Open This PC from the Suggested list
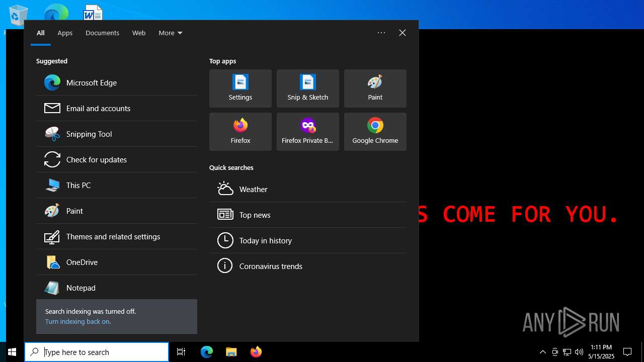Screen dimensions: 644x362 pyautogui.click(x=117, y=186)
